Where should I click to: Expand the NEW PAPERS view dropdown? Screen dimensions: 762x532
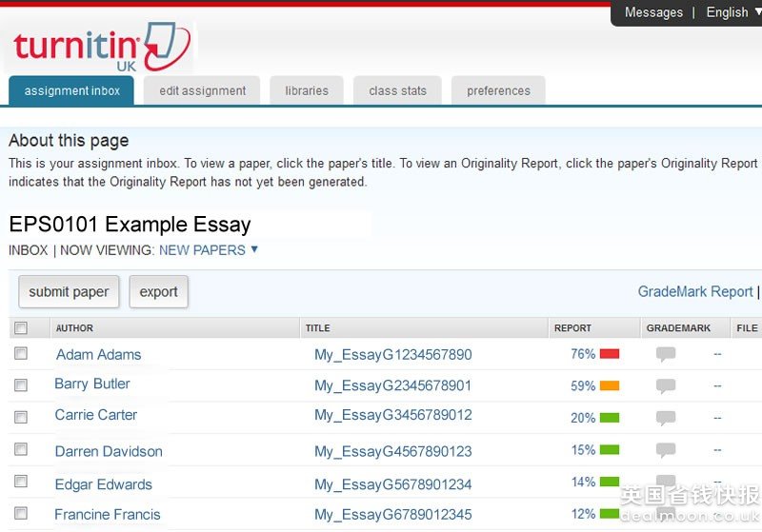[209, 250]
